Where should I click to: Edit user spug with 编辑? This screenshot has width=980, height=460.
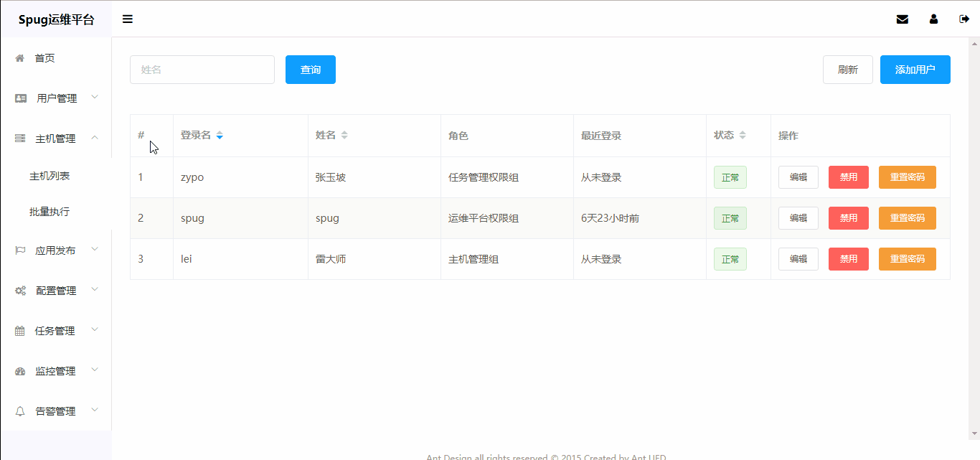coord(798,218)
